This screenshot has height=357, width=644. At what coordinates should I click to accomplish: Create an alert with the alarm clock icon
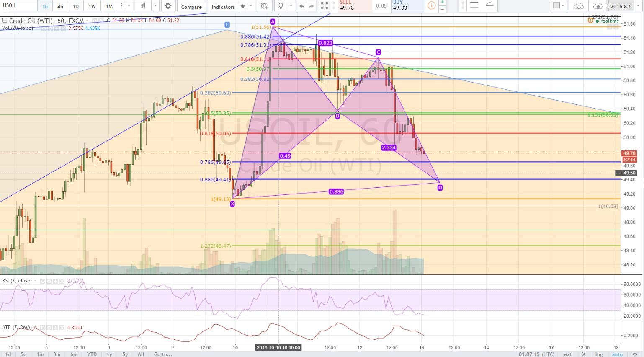264,6
